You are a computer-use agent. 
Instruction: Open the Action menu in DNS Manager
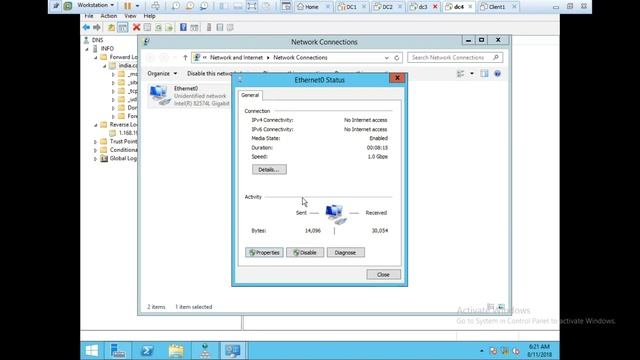(x=109, y=16)
